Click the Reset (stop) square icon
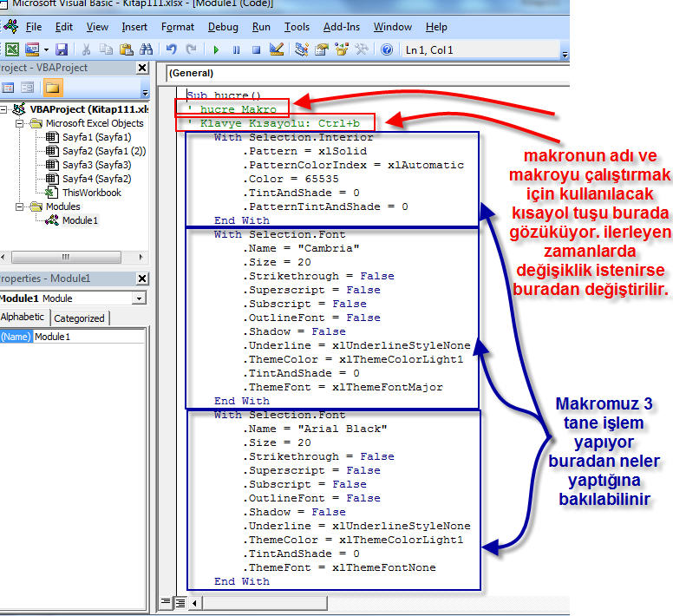Screen dimensions: 673x616 256,50
